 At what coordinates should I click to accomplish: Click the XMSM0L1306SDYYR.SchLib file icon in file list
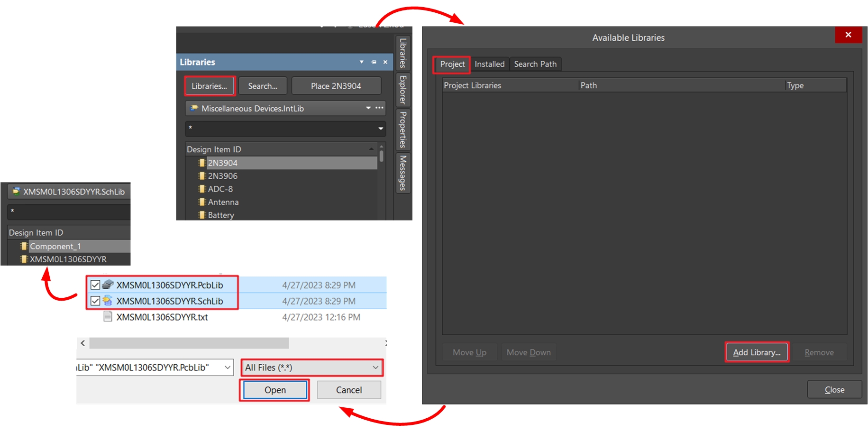[108, 301]
